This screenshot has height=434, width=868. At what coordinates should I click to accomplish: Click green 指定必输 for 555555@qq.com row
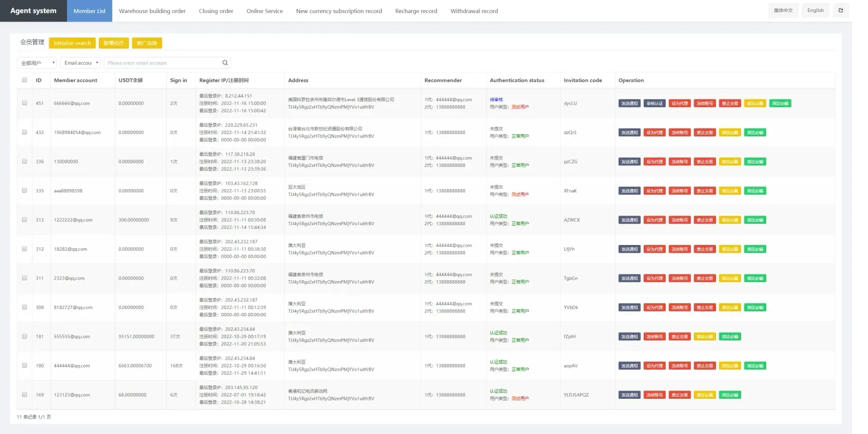pos(730,337)
